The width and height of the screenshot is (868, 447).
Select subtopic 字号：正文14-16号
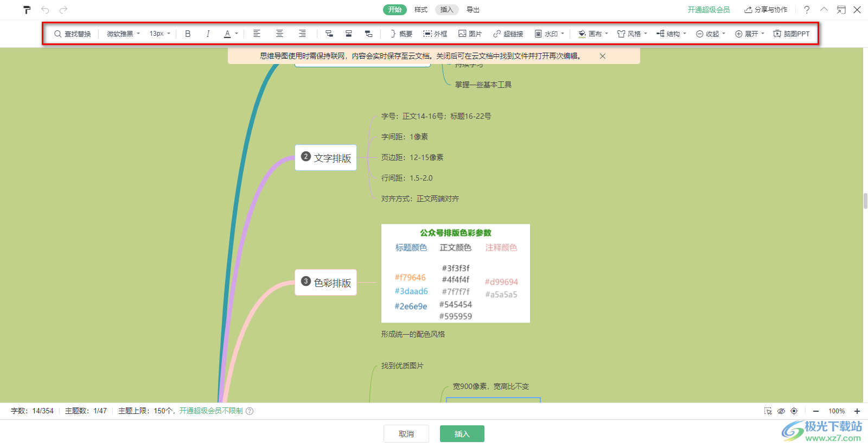[436, 116]
